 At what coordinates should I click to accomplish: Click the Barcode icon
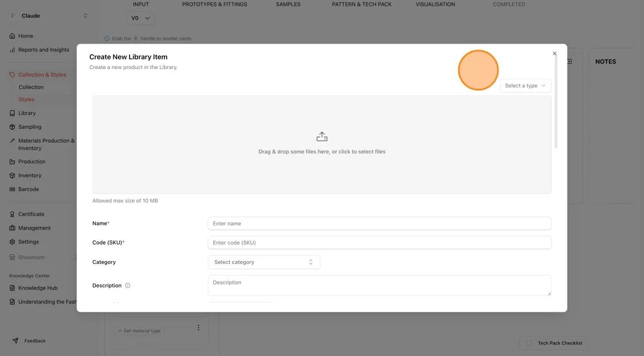pyautogui.click(x=12, y=189)
